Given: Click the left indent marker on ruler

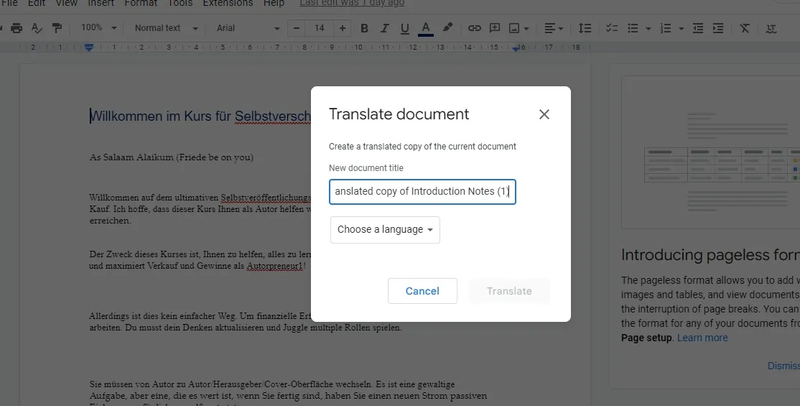Looking at the screenshot, I should click(89, 48).
